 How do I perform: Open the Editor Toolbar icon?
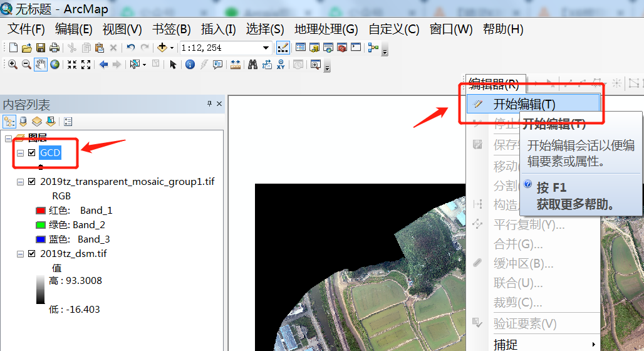pos(283,48)
